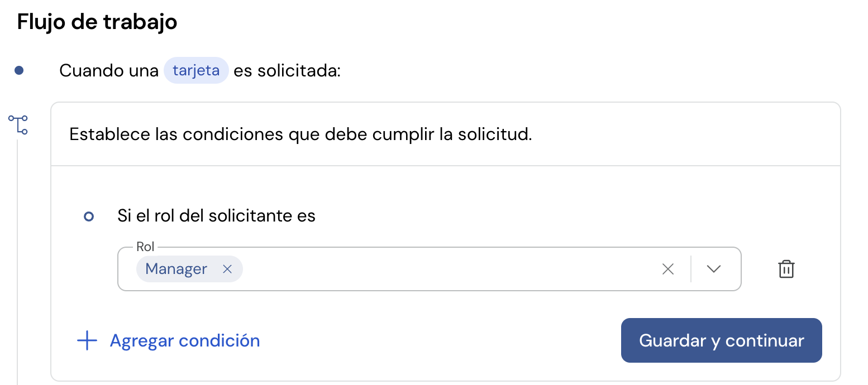Click the Rol field label
This screenshot has height=385, width=868.
tap(145, 247)
